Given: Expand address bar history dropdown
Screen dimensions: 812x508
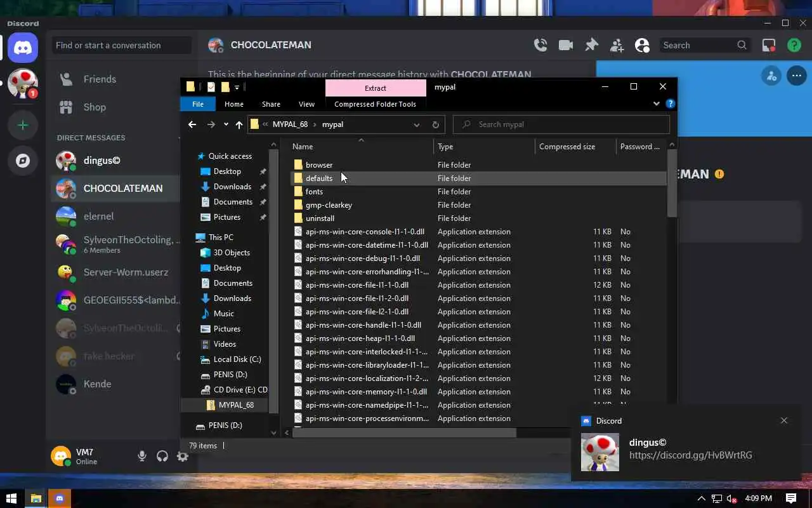Looking at the screenshot, I should pos(417,124).
